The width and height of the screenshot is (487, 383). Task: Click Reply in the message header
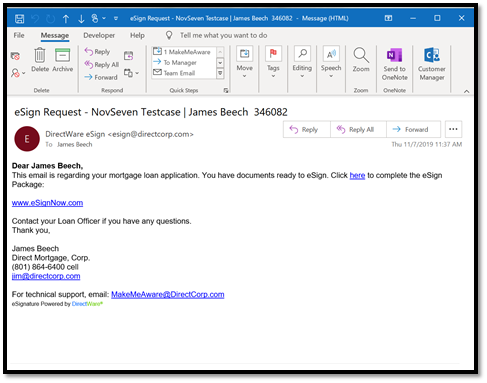(x=306, y=129)
